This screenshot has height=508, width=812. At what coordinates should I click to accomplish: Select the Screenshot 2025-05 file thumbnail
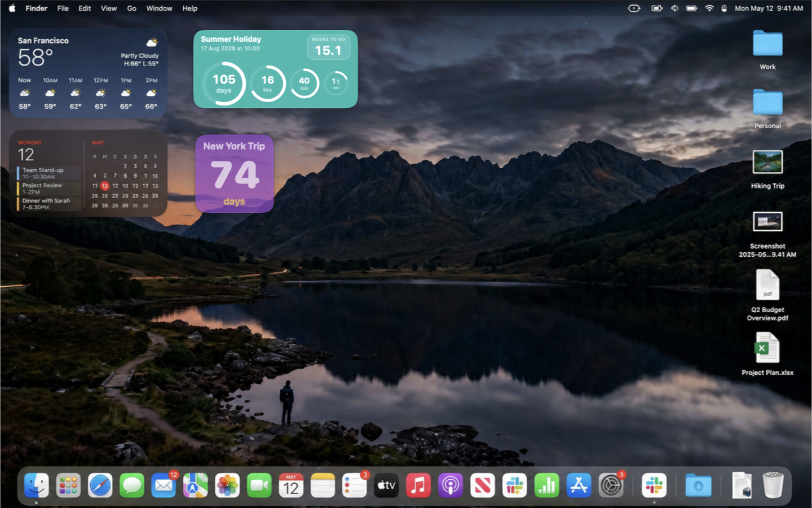[767, 222]
